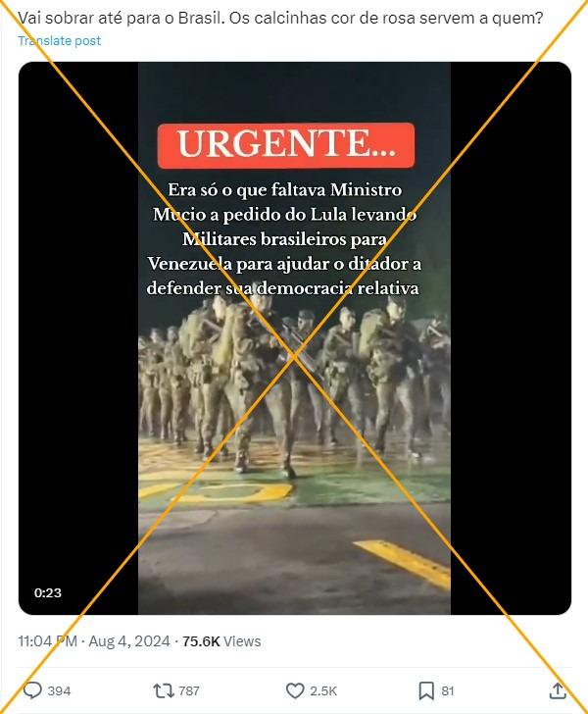Image resolution: width=588 pixels, height=714 pixels.
Task: Click the 394 replies count
Action: pyautogui.click(x=59, y=690)
